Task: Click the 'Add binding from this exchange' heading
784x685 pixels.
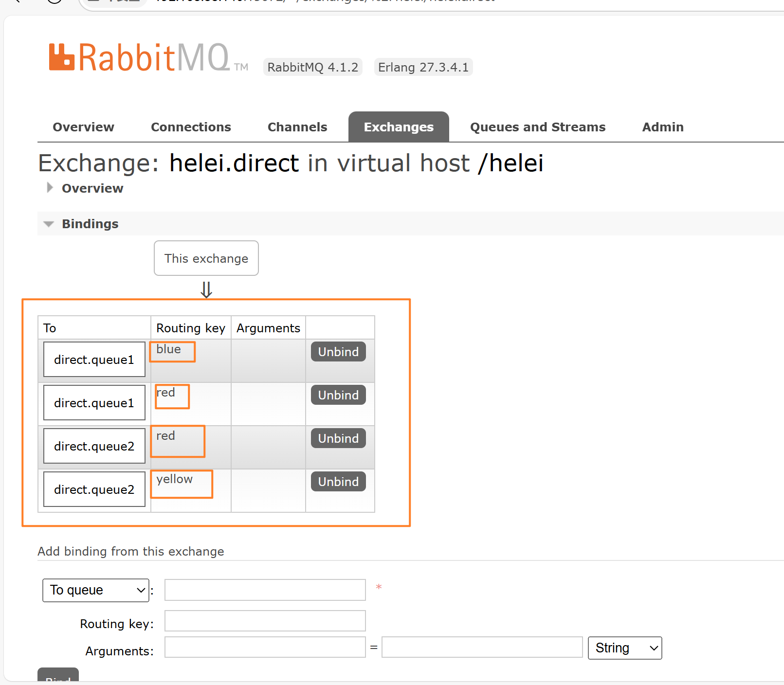Action: click(131, 551)
